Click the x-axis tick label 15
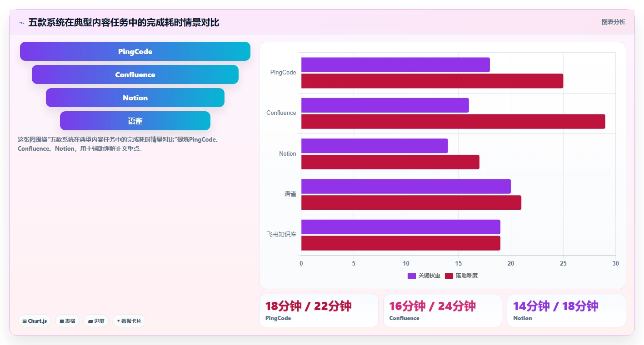The width and height of the screenshot is (644, 345). coord(458,263)
